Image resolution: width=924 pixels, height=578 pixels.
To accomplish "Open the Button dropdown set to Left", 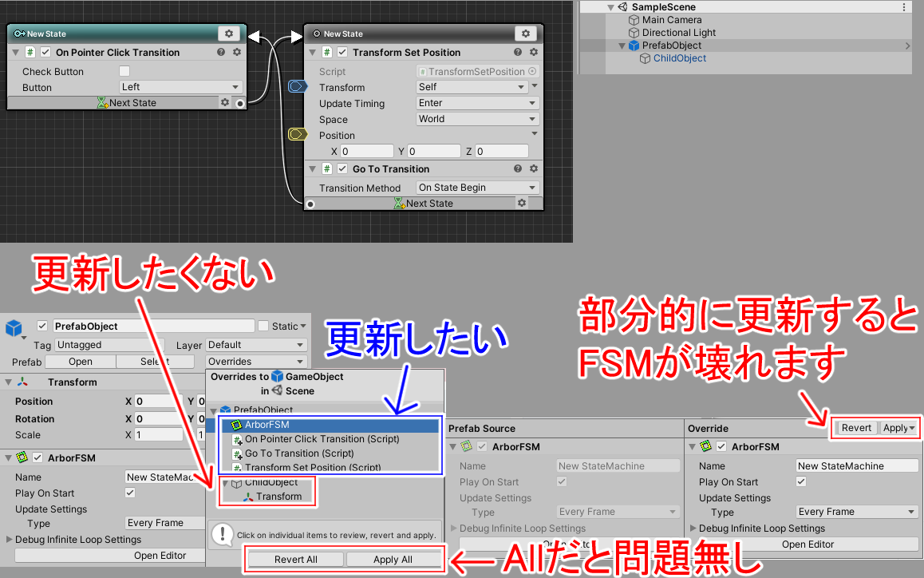I will (x=181, y=87).
